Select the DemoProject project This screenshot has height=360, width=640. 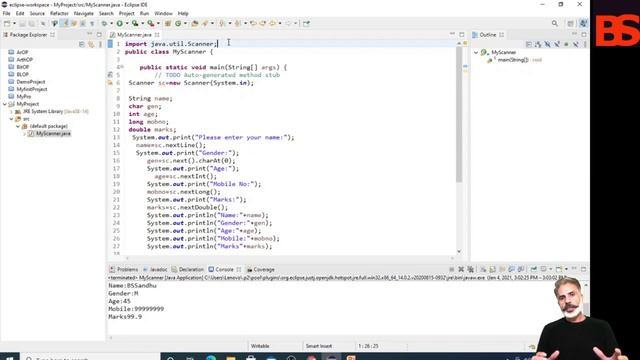click(31, 82)
